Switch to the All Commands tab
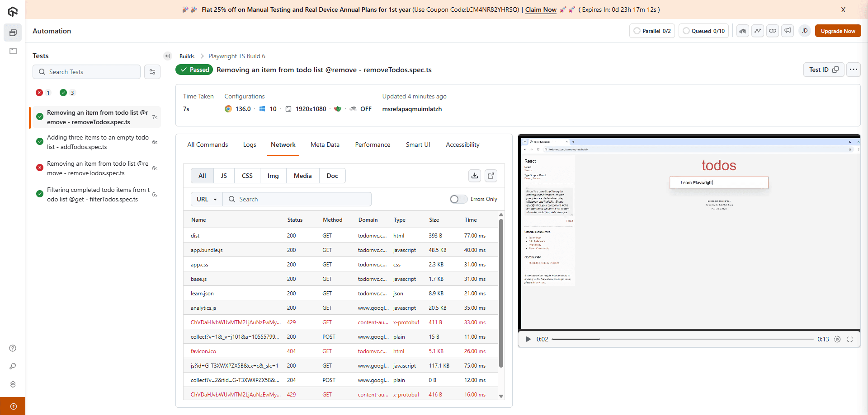Viewport: 868px width, 415px height. pos(208,145)
